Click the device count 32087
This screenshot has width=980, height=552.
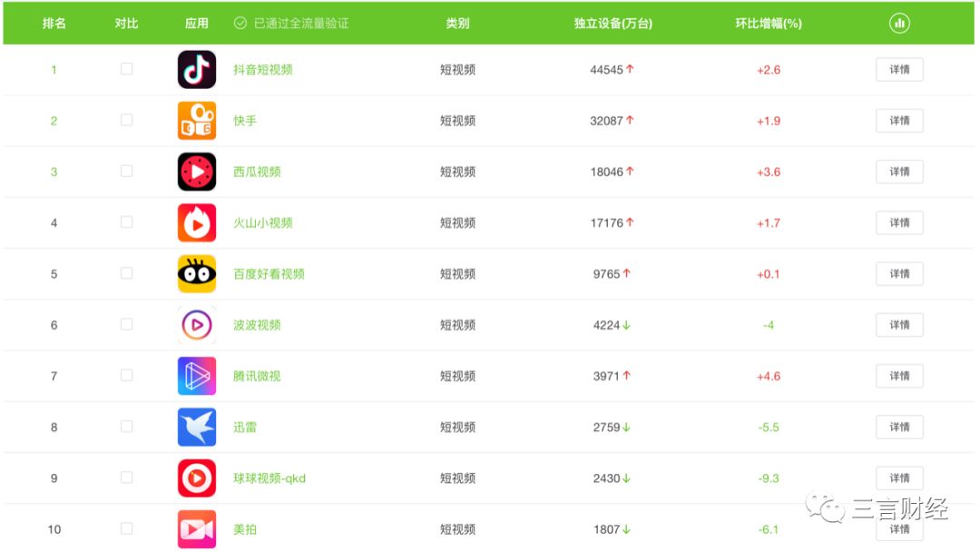(x=606, y=122)
